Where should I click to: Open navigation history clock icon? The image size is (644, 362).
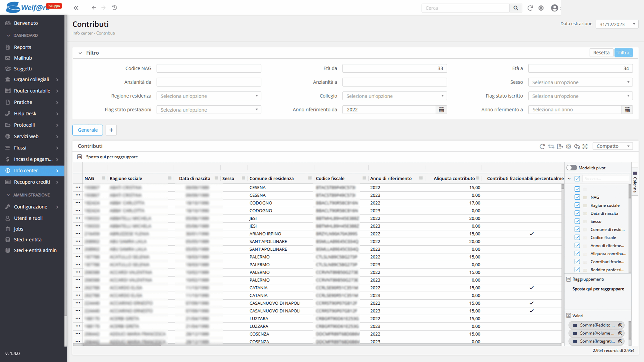point(114,8)
